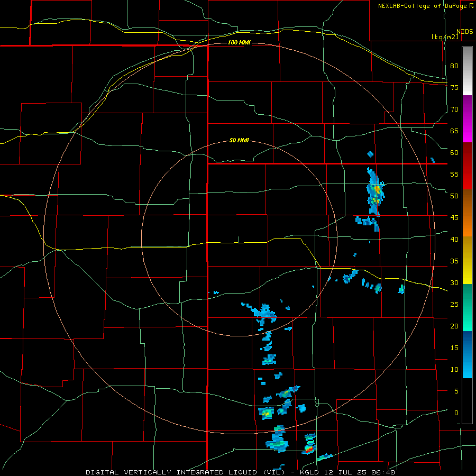The height and width of the screenshot is (476, 476).
Task: Click the NIDS label
Action: tap(464, 32)
